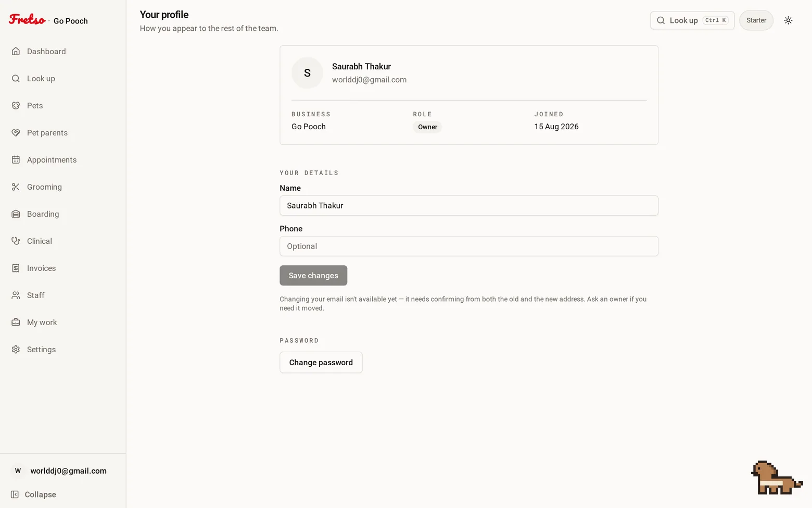Click the Change password button
This screenshot has width=812, height=508.
pos(321,362)
